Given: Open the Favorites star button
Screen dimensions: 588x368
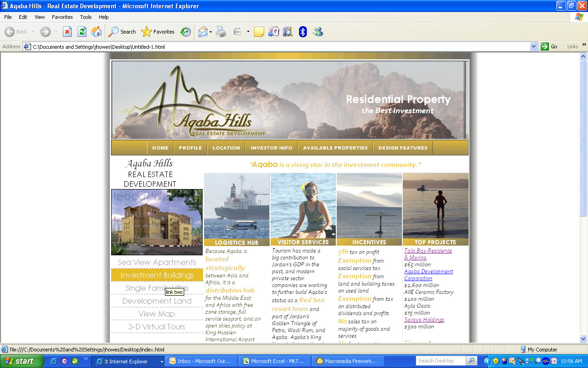Looking at the screenshot, I should tap(158, 32).
